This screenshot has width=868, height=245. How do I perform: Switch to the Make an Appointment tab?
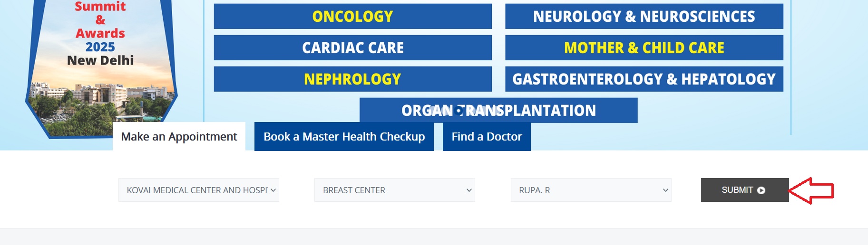[179, 137]
